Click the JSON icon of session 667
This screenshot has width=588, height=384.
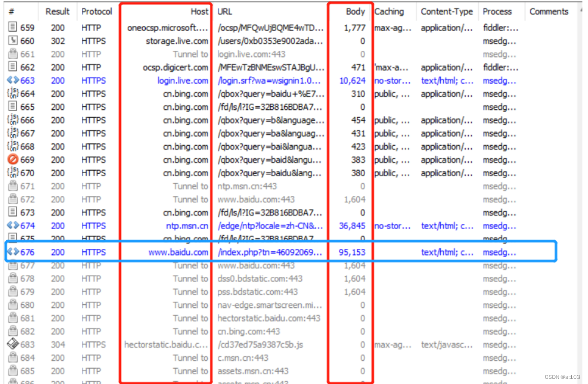pos(13,133)
